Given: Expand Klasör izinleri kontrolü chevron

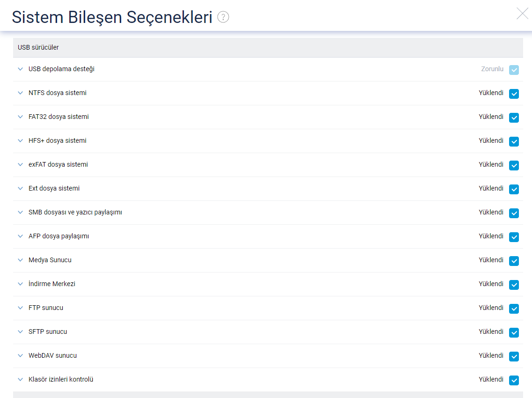Looking at the screenshot, I should pyautogui.click(x=21, y=379).
